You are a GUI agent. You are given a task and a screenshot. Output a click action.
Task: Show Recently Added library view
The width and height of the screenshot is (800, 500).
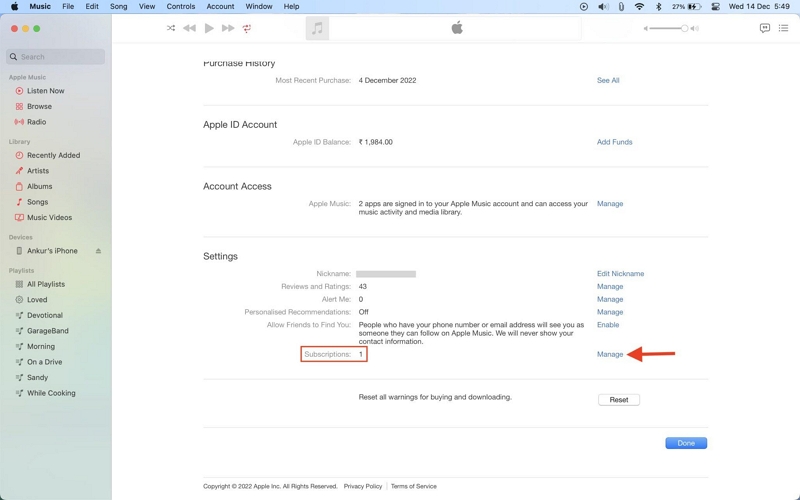pyautogui.click(x=53, y=155)
